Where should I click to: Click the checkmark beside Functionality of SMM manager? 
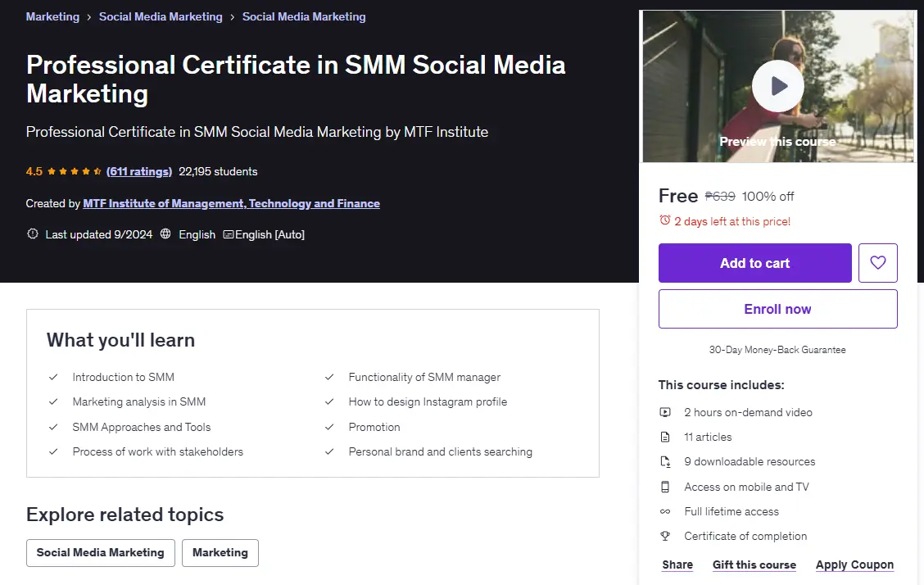[x=329, y=377]
